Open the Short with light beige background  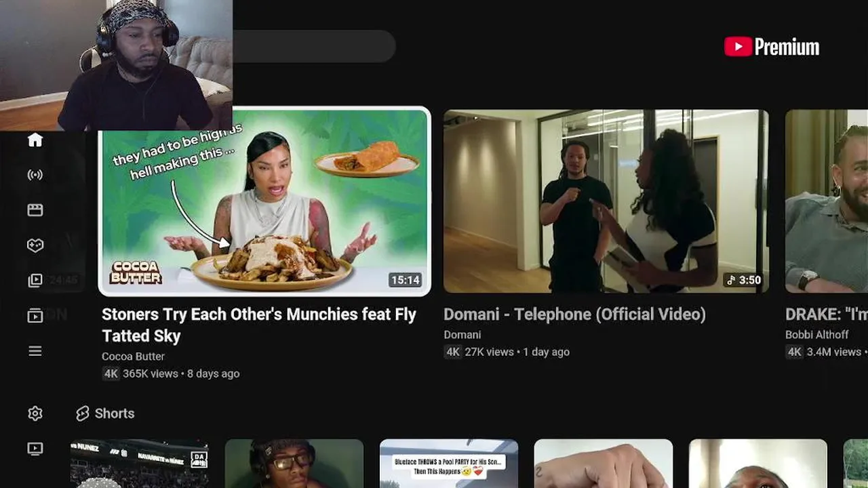758,464
